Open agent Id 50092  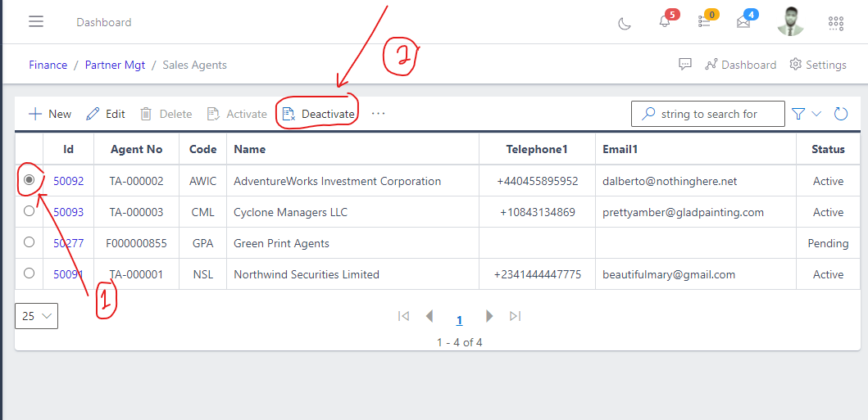pos(69,181)
